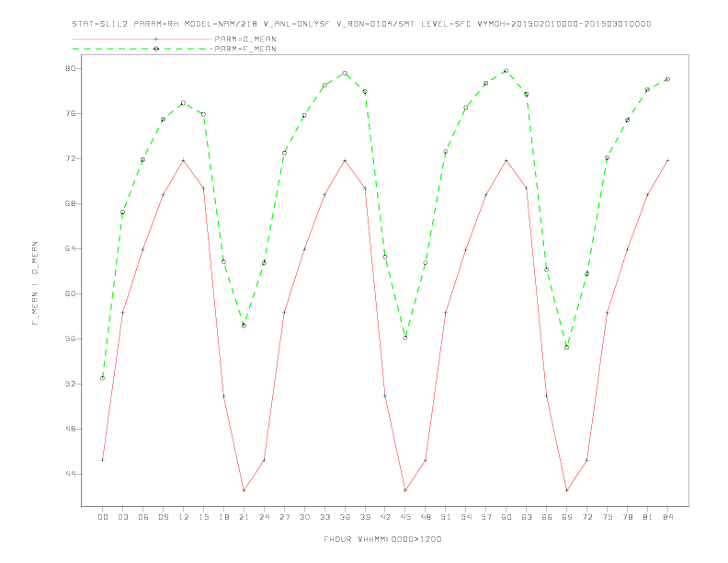Viewport: 728px width, 563px height.
Task: Select the F_MEAN circle marker at hour 00
Action: 103,378
